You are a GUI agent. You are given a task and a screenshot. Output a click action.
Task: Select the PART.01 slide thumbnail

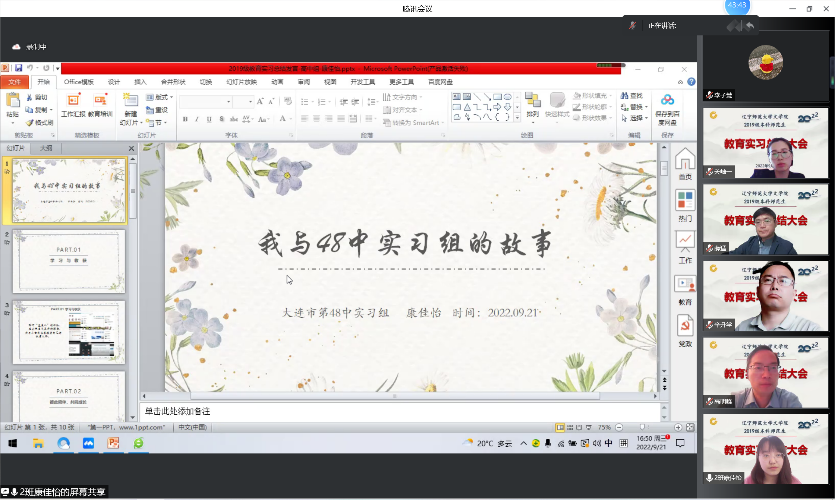69,261
